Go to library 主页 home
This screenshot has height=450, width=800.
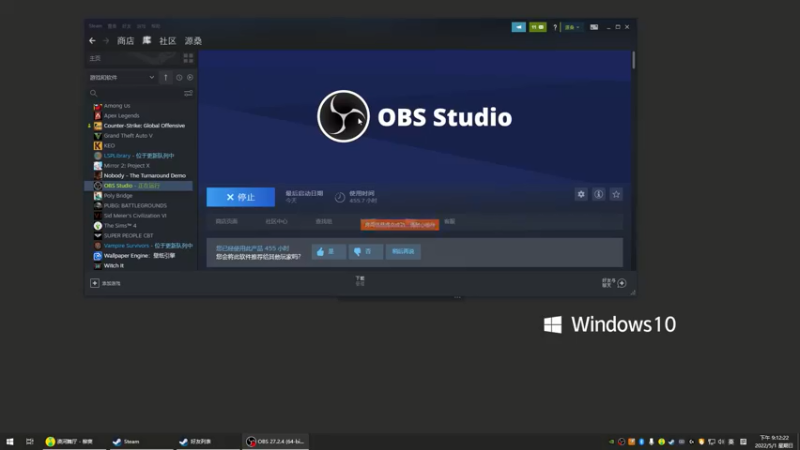(x=95, y=58)
